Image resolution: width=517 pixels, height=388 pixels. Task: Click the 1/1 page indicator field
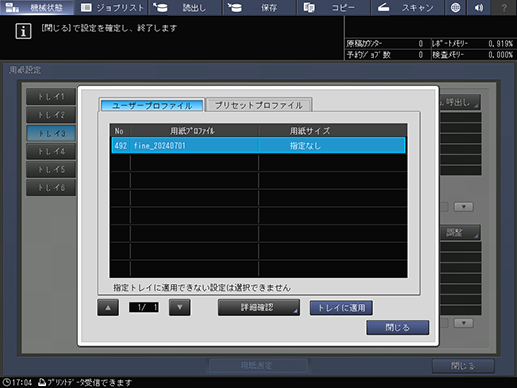click(144, 307)
